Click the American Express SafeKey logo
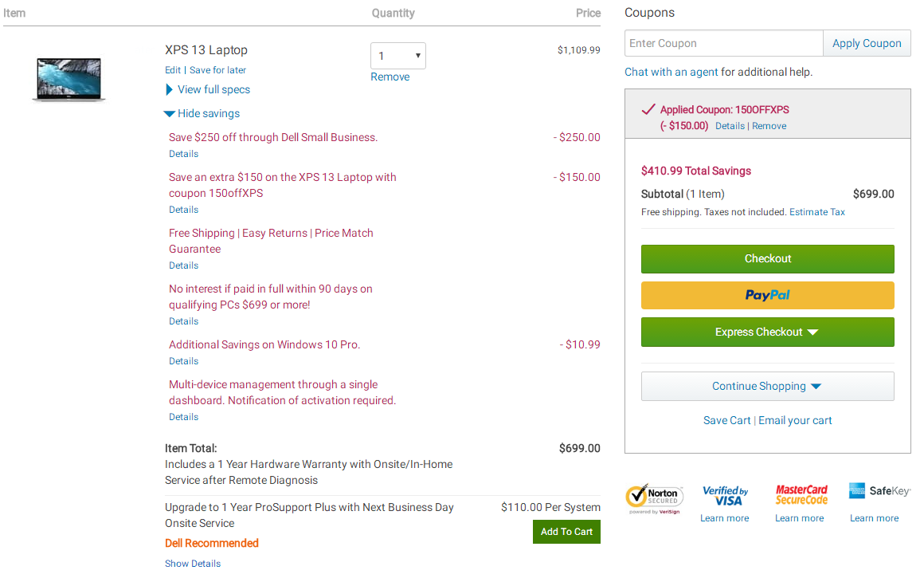 (879, 491)
